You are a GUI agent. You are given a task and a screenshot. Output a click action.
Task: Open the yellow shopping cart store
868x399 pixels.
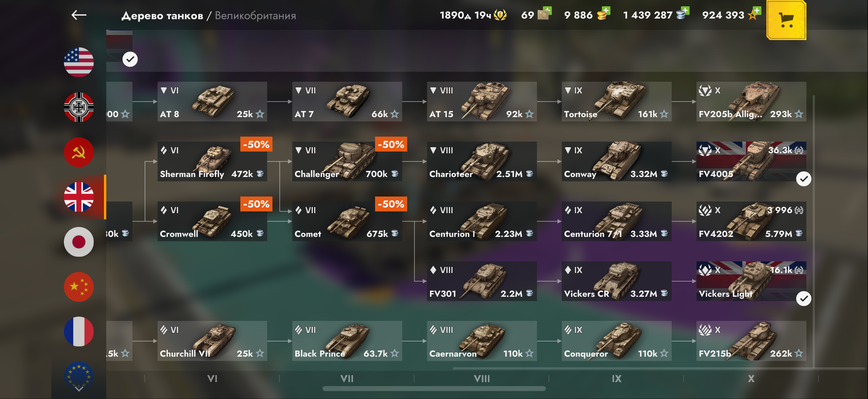point(786,20)
